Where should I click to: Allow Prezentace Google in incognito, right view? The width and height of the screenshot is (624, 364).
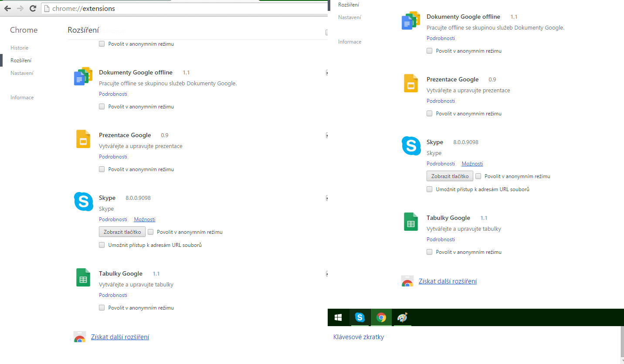coord(429,114)
